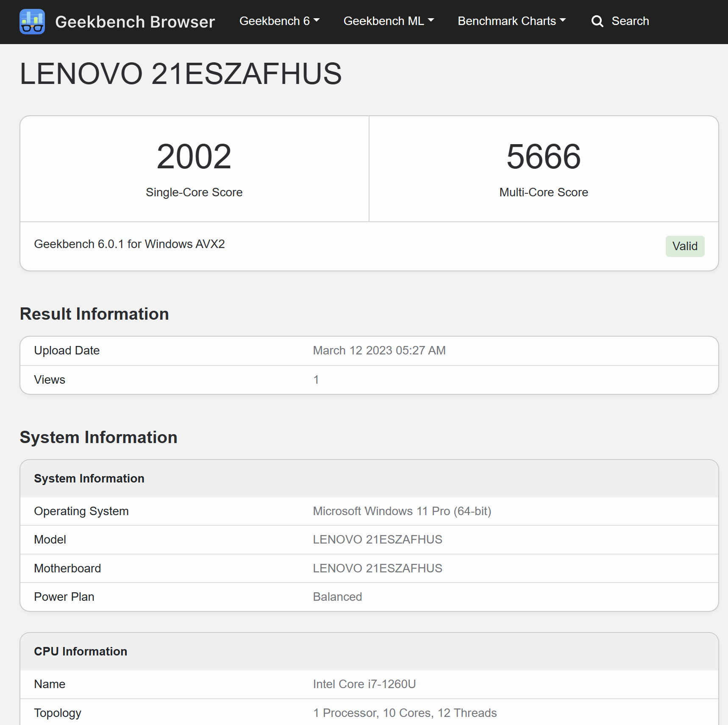Click the Motherboard row label
The height and width of the screenshot is (725, 728).
tap(67, 568)
